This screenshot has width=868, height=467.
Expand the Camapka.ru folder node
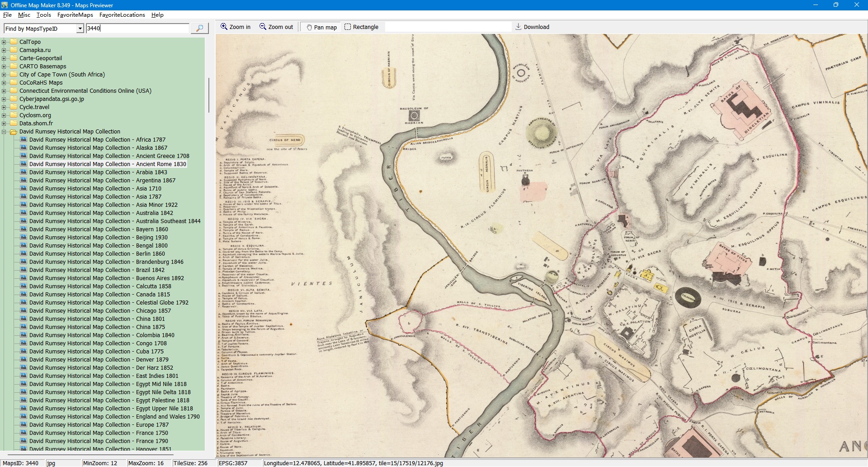coord(4,50)
